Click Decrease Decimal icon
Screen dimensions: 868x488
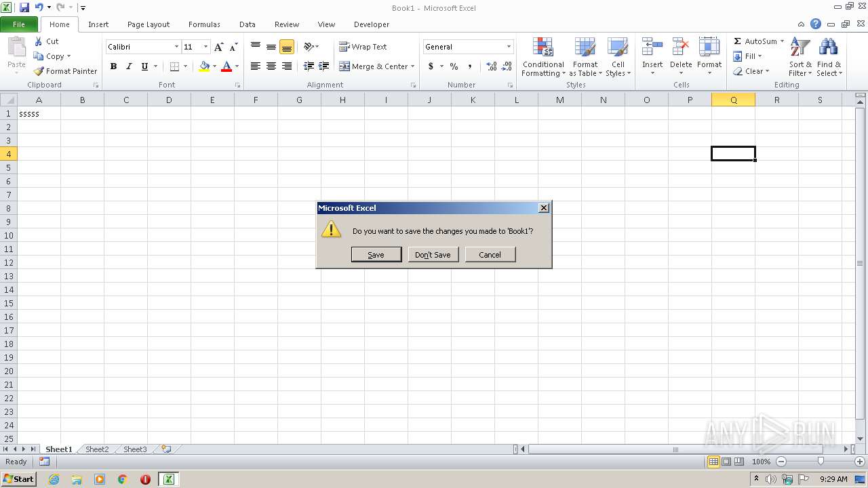(507, 66)
